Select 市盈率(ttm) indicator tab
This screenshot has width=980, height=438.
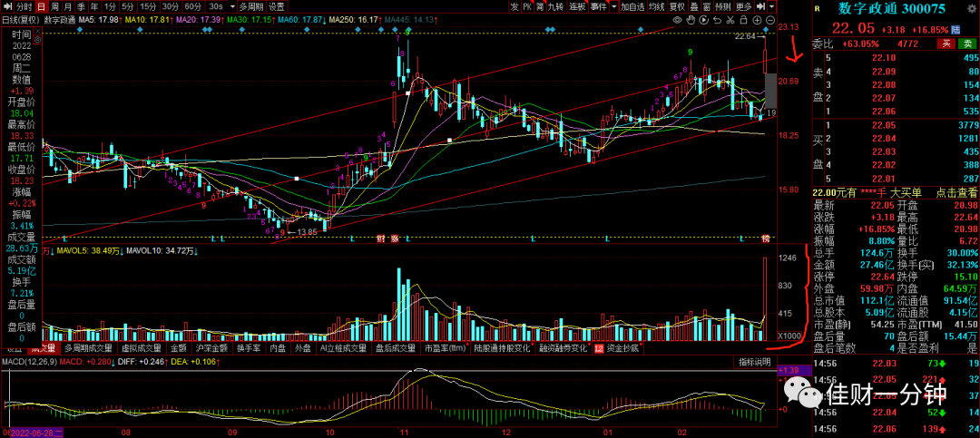(x=445, y=347)
